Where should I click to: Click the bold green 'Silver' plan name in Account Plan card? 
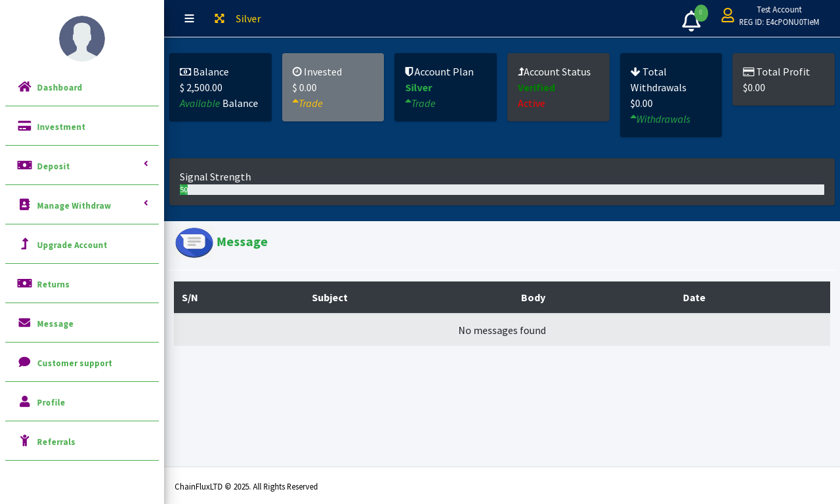pos(418,87)
